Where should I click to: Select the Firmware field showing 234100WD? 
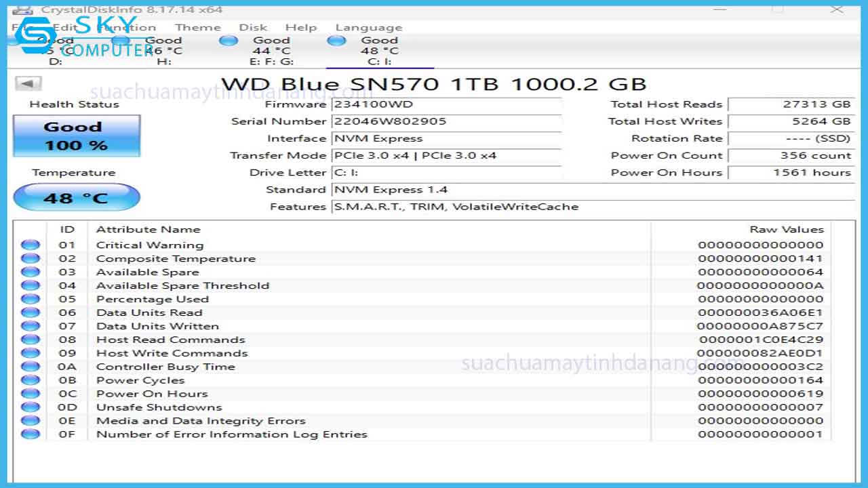coord(447,104)
